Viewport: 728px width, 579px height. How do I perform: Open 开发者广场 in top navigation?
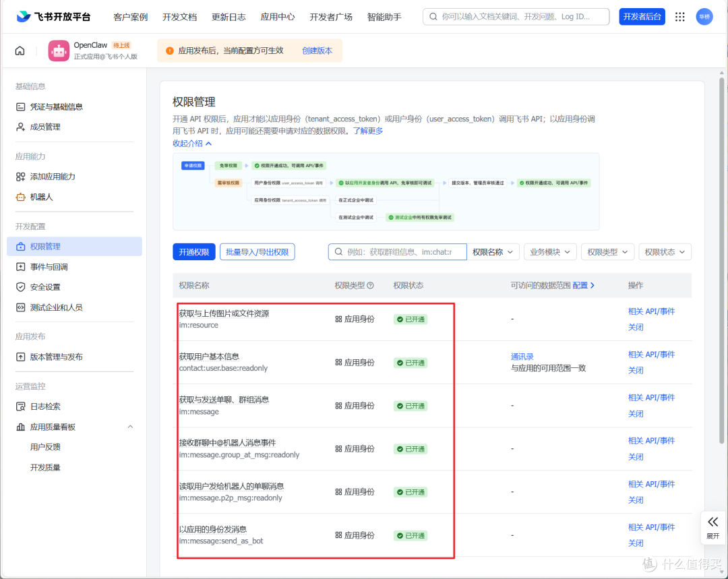coord(331,17)
